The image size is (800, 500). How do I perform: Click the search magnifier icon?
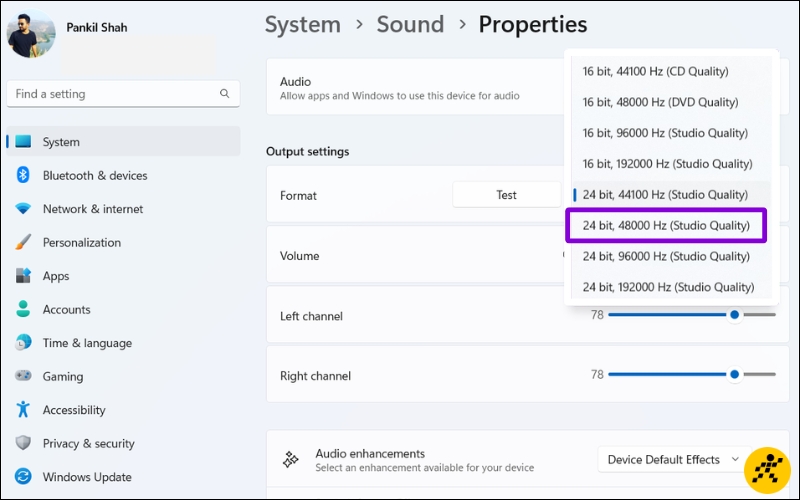[x=224, y=93]
